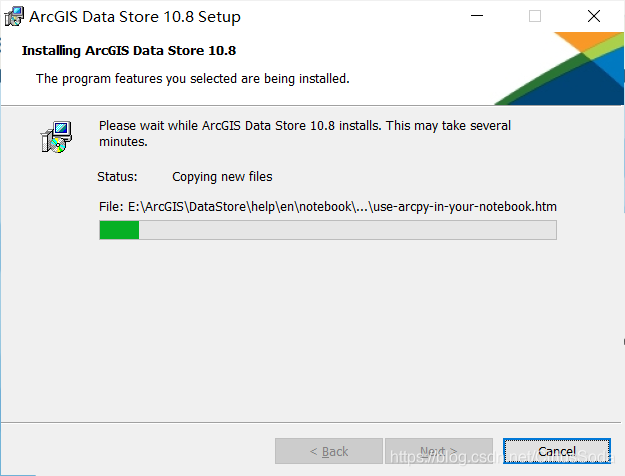Close the ArcGIS Data Store Setup window
The height and width of the screenshot is (476, 625).
594,16
